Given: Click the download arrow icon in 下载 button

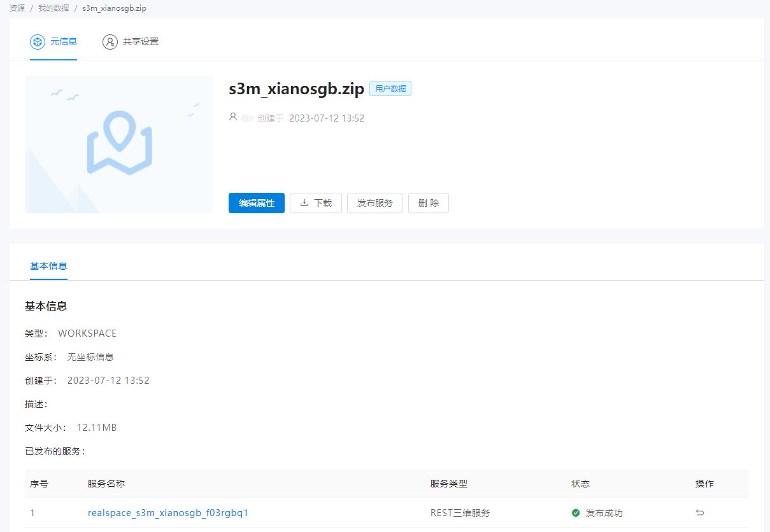Looking at the screenshot, I should click(304, 203).
